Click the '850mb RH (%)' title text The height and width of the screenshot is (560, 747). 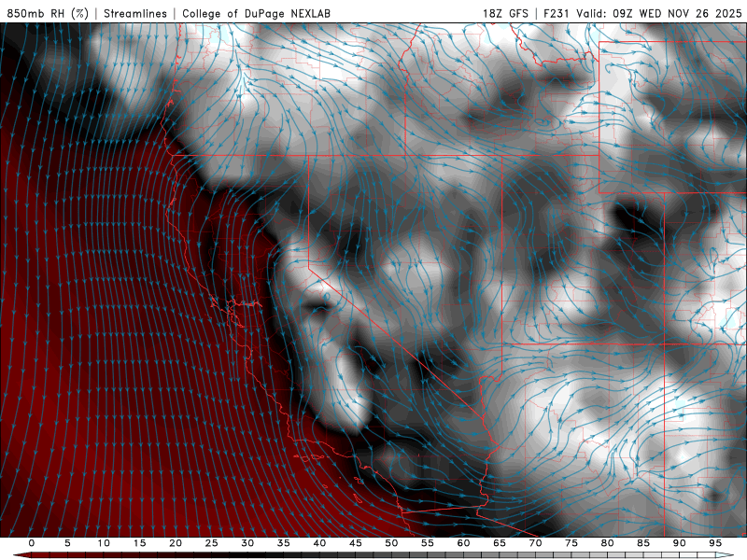pos(48,14)
